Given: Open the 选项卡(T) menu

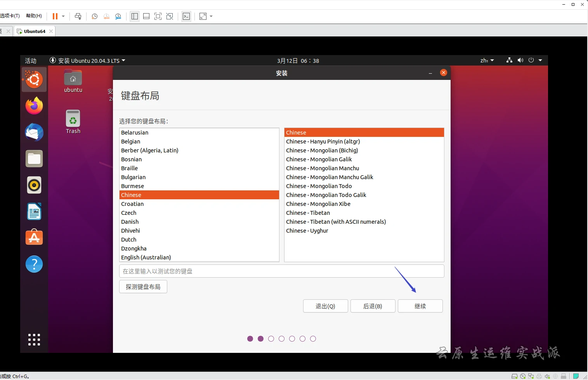Looking at the screenshot, I should 10,16.
